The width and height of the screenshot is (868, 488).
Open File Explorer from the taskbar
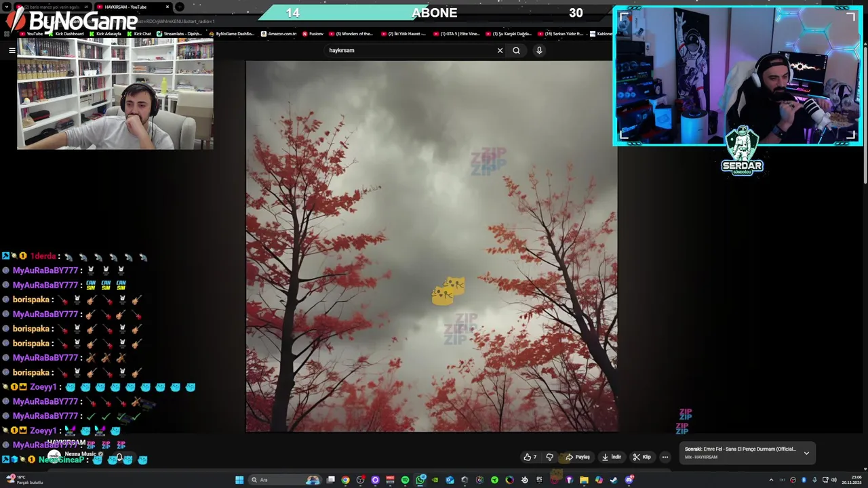[583, 480]
